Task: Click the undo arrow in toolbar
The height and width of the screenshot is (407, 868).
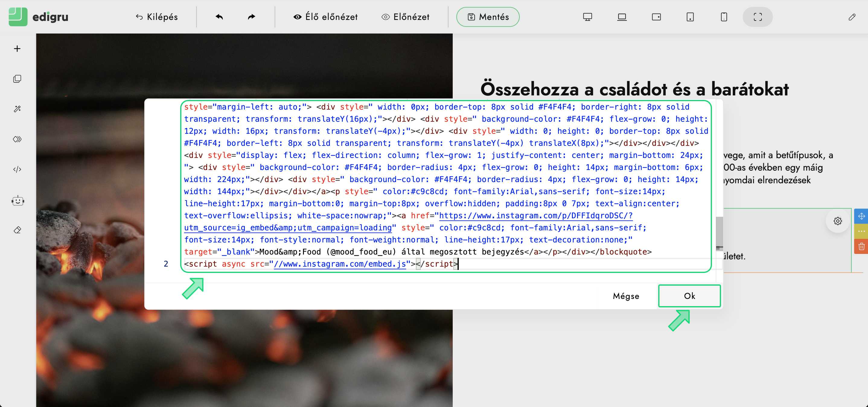Action: [x=219, y=17]
